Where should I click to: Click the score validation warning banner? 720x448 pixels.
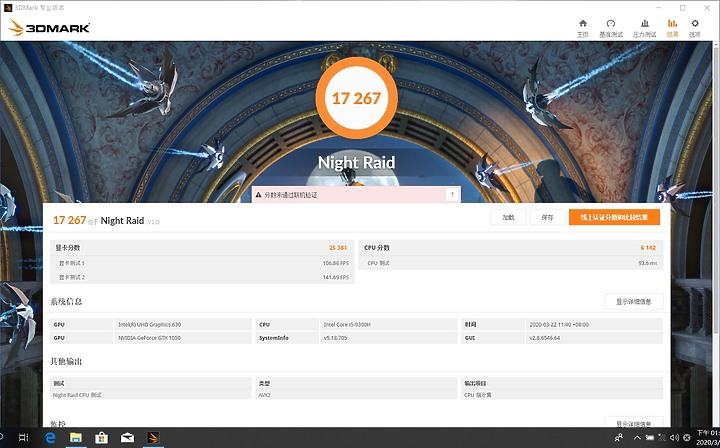[x=356, y=195]
